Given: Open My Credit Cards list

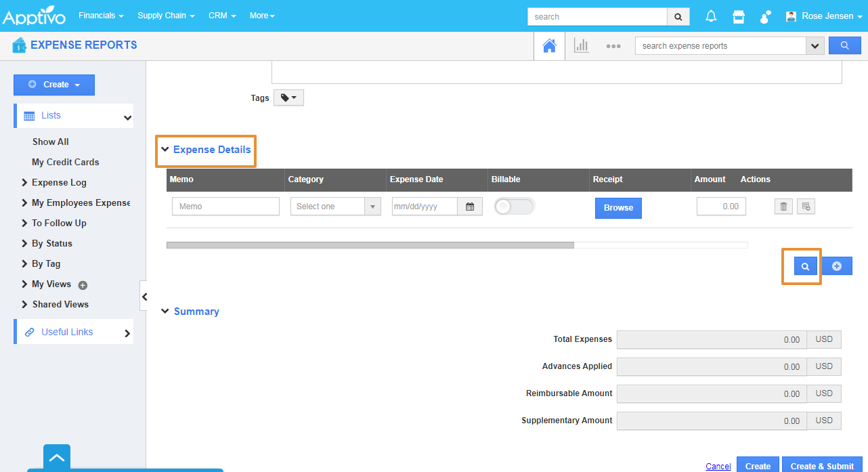Looking at the screenshot, I should pyautogui.click(x=66, y=162).
